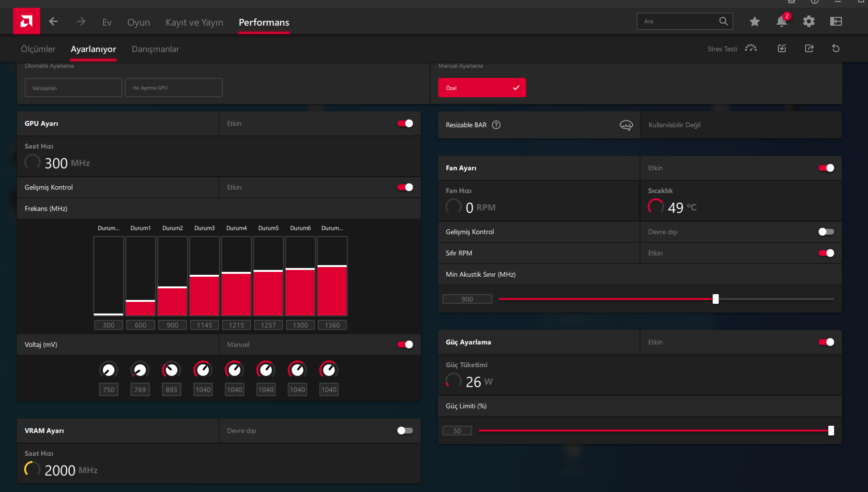Click the Min Akustik Sınır slider handle

pos(716,299)
